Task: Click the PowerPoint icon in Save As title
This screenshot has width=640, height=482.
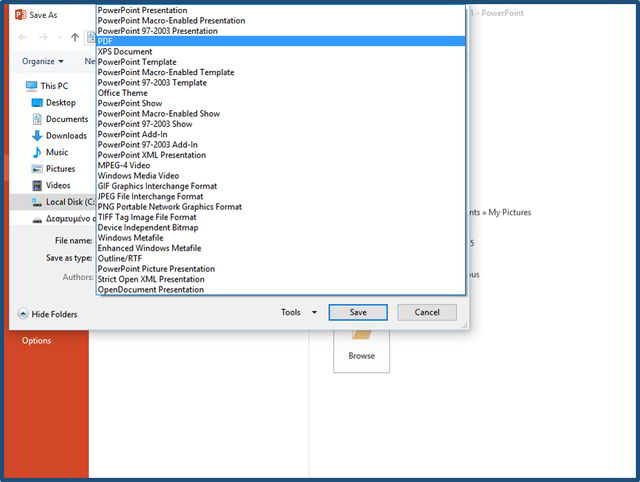Action: coord(20,15)
